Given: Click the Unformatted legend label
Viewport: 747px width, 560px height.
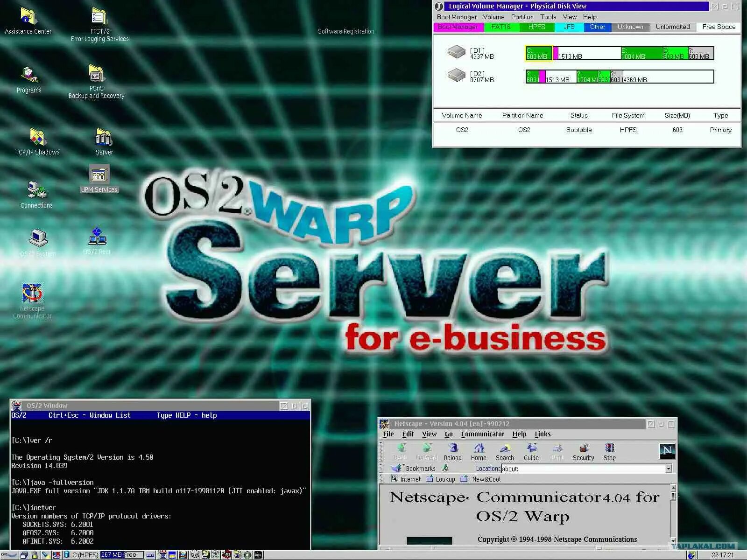Looking at the screenshot, I should click(x=673, y=27).
